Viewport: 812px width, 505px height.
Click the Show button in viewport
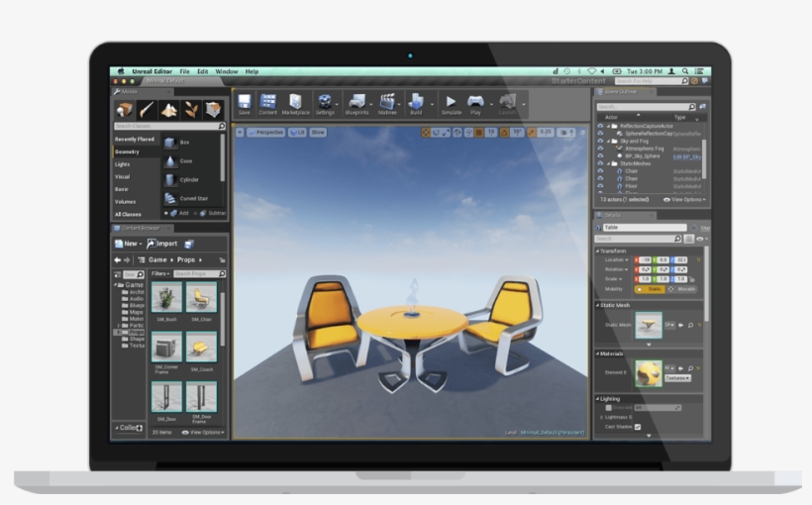click(x=318, y=133)
